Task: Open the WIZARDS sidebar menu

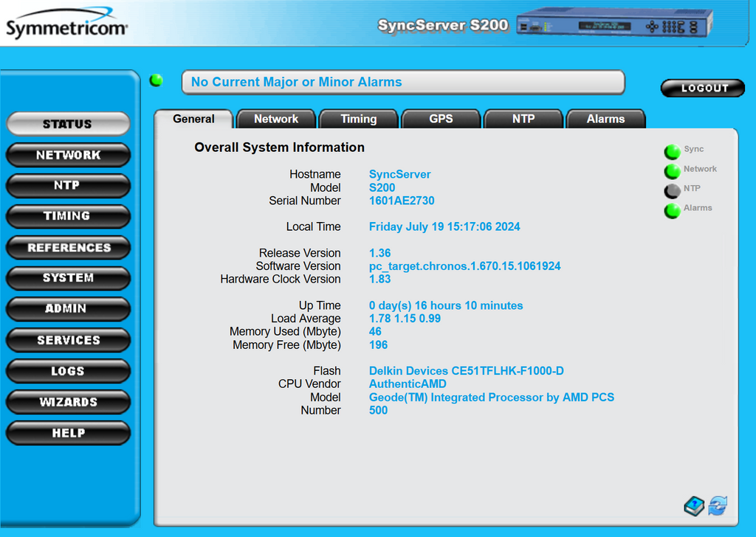Action: pyautogui.click(x=69, y=402)
